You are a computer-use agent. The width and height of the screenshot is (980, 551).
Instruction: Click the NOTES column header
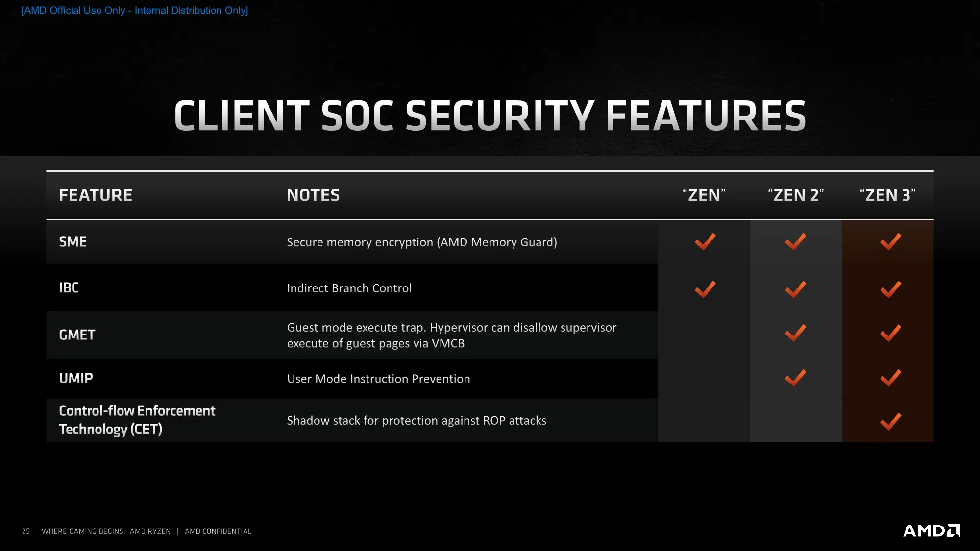point(313,195)
